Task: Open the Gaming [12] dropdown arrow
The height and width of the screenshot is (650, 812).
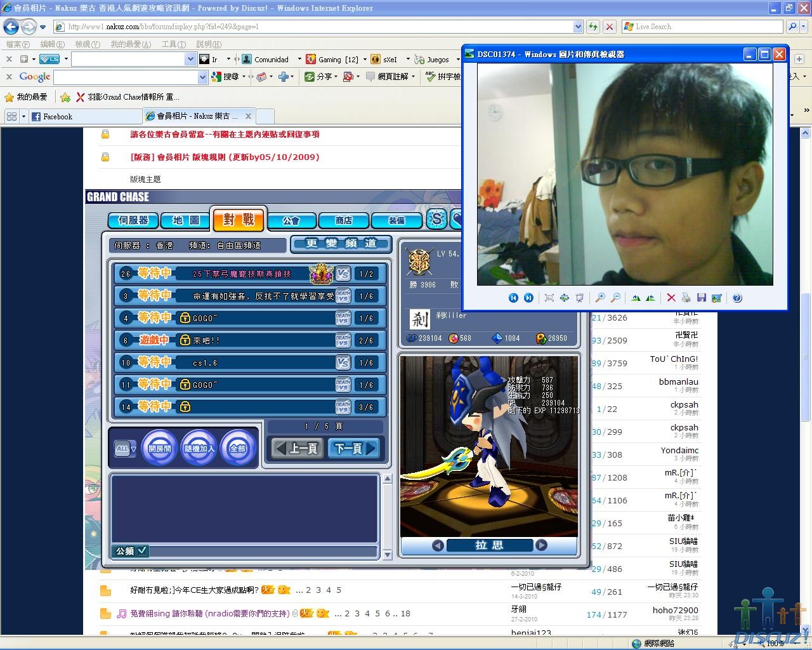Action: [x=365, y=59]
